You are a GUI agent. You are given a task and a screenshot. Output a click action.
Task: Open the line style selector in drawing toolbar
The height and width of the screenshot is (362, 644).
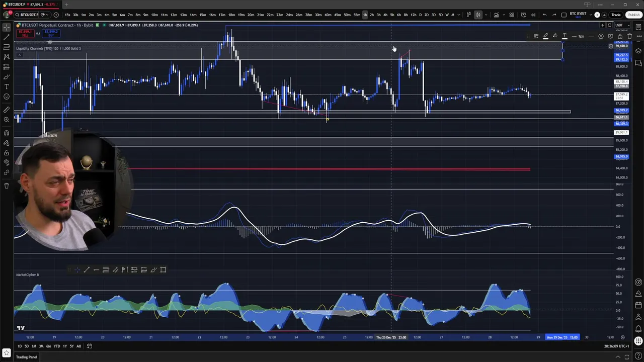(591, 36)
